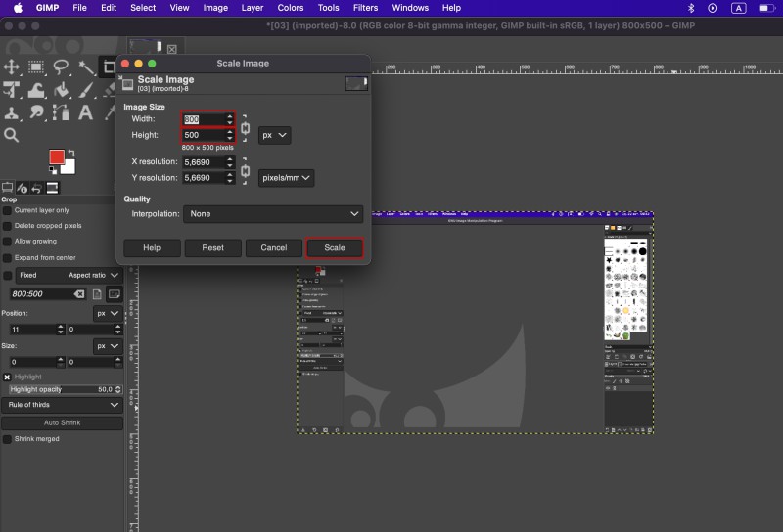
Task: Click the Cancel button
Action: (274, 248)
